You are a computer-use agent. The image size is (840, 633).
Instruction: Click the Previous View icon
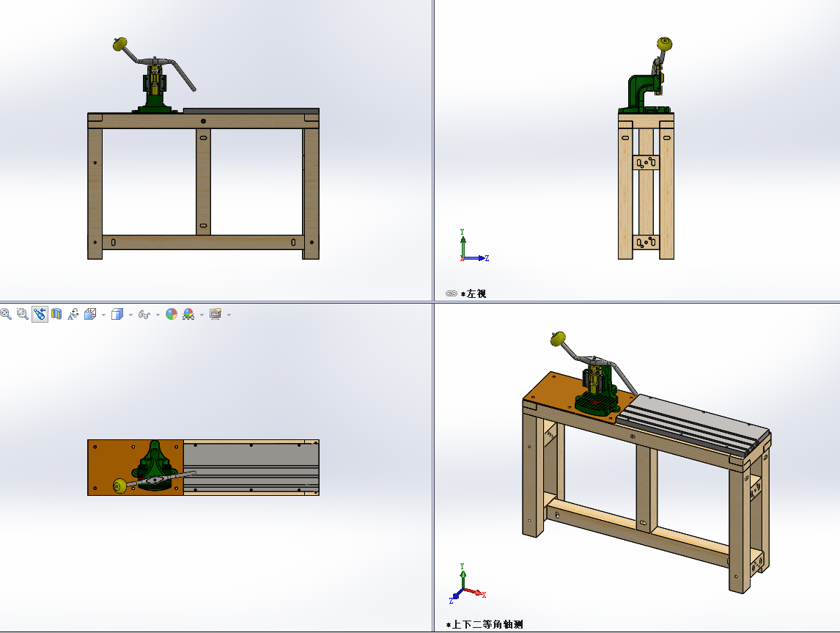(x=40, y=314)
